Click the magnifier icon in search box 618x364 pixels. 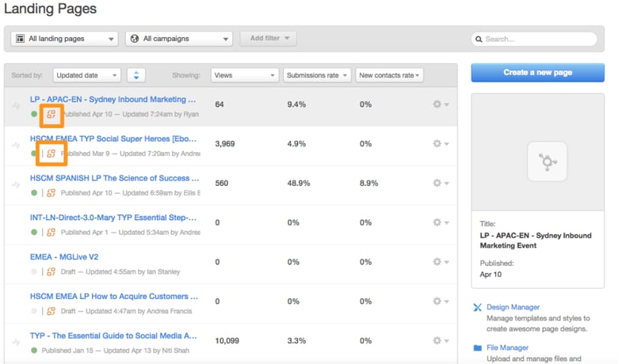pyautogui.click(x=479, y=39)
